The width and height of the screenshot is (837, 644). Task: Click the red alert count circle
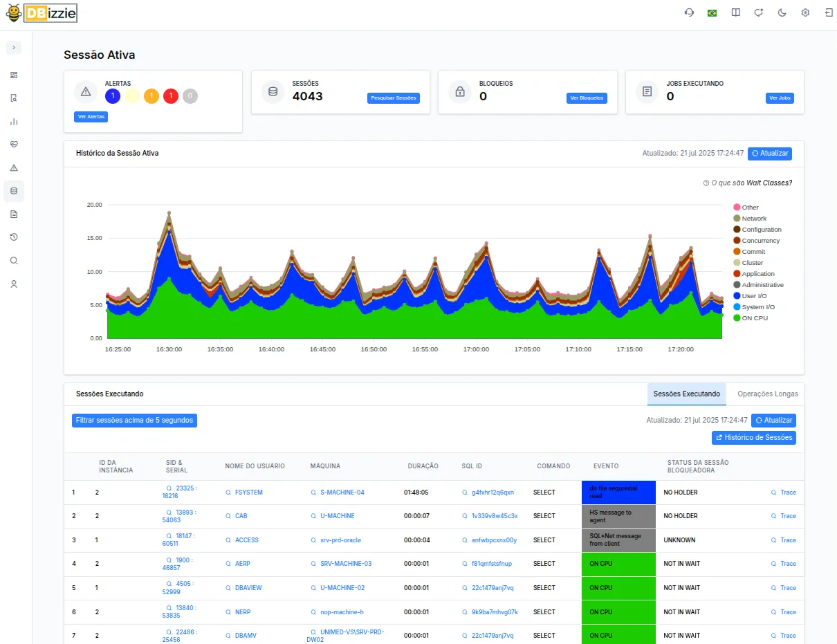(171, 96)
